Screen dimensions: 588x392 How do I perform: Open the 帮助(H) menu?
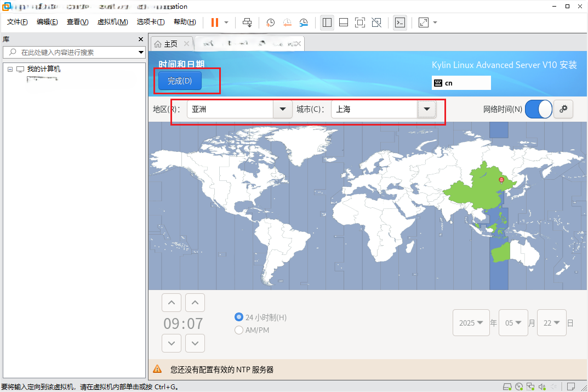185,22
